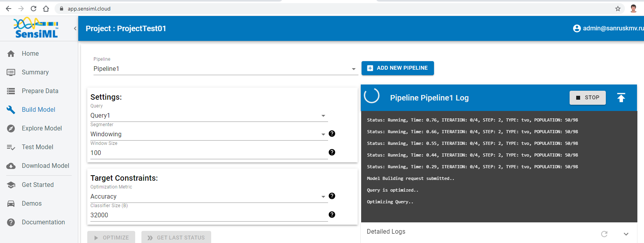Click the Window Size input field

(x=209, y=153)
